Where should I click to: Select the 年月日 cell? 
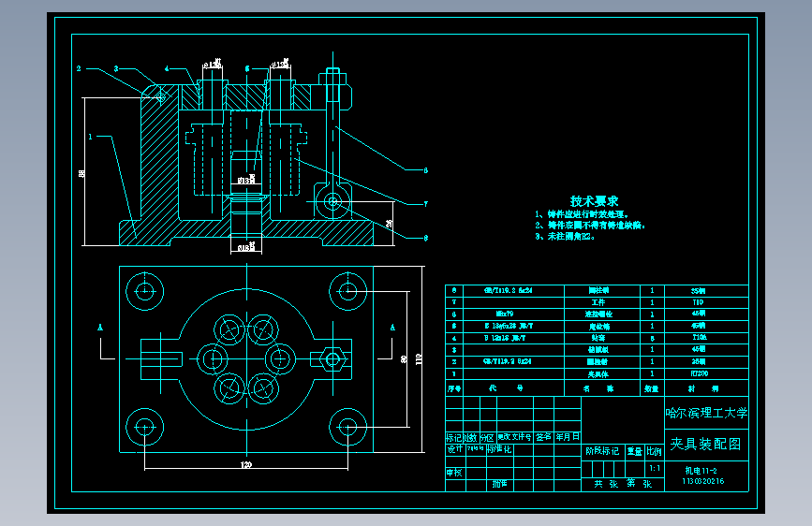[568, 437]
